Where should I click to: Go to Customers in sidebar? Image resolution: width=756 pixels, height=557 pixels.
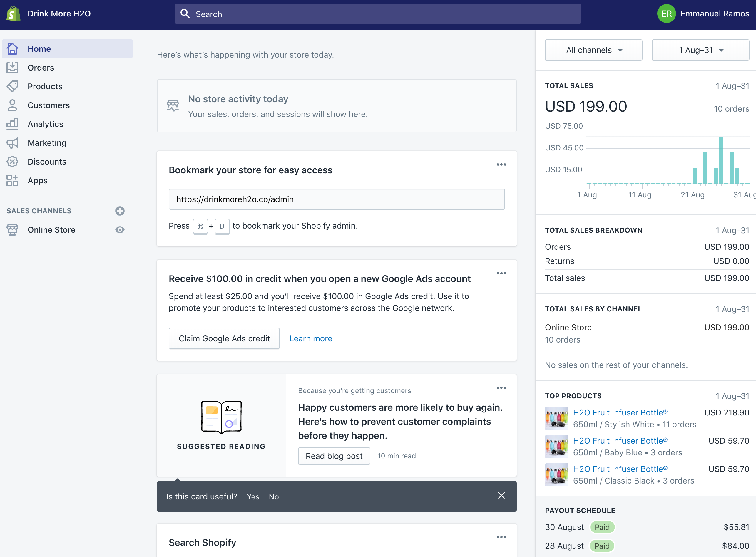pos(48,105)
